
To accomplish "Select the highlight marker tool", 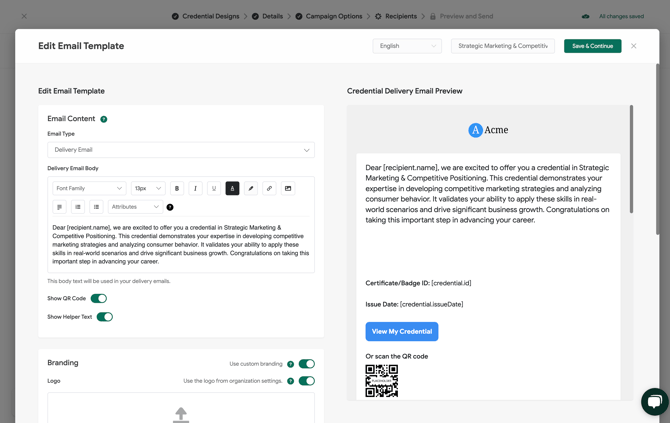I will (x=251, y=188).
